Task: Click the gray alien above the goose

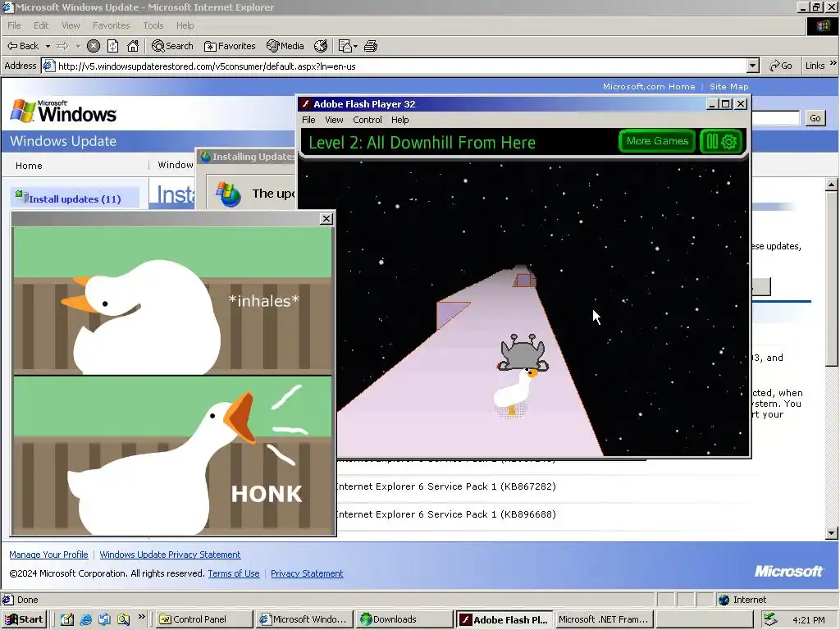Action: (x=523, y=352)
